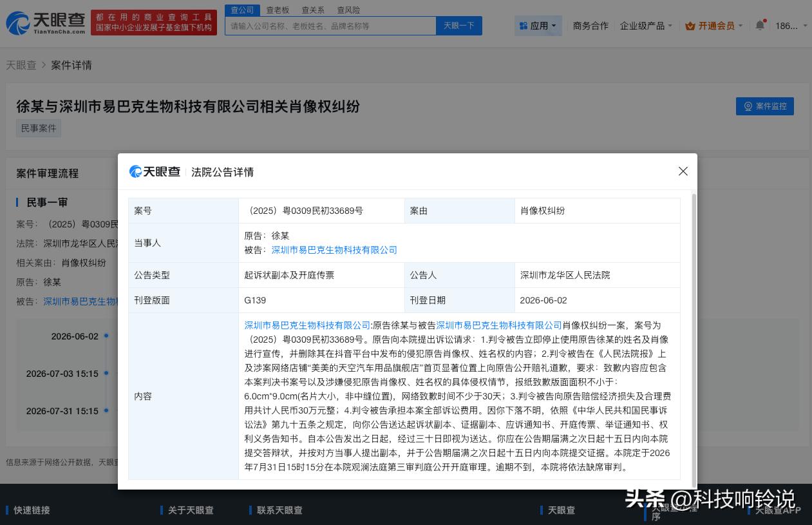This screenshot has height=525, width=812.
Task: Click the 天眼查 breadcrumb link
Action: [21, 65]
